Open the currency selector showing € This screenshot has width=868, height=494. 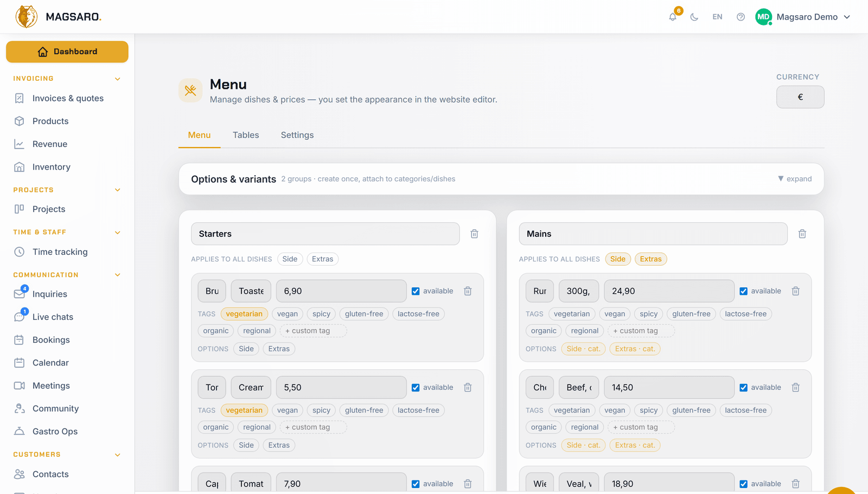click(x=800, y=97)
